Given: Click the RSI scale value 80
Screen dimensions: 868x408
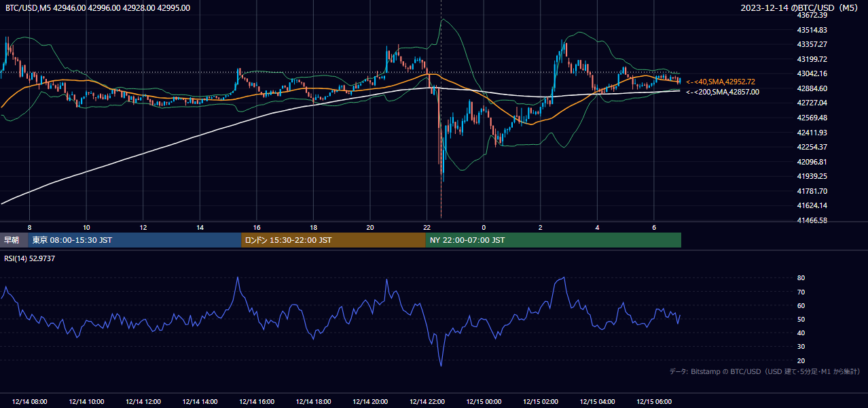Looking at the screenshot, I should pyautogui.click(x=801, y=278).
